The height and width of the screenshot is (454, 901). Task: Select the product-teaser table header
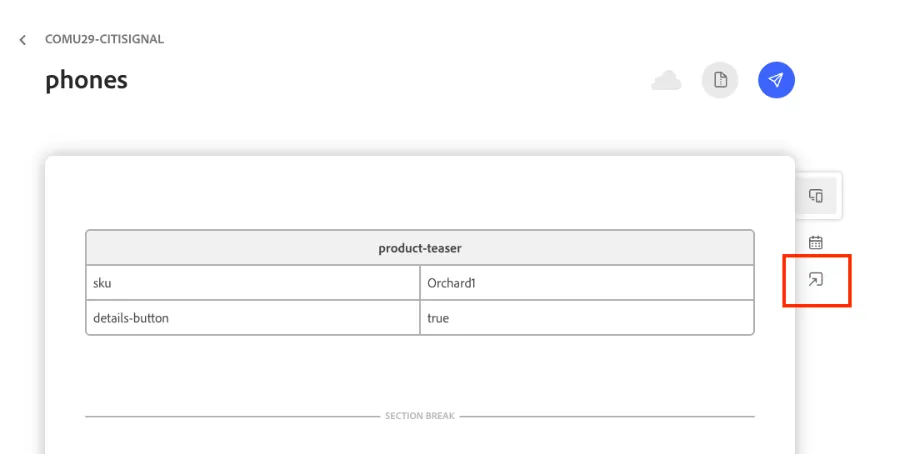tap(420, 248)
